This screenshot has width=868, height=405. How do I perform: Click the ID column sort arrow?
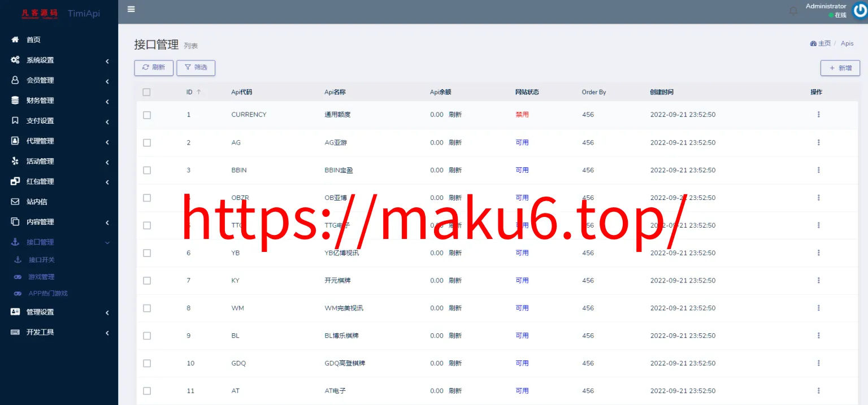click(198, 92)
